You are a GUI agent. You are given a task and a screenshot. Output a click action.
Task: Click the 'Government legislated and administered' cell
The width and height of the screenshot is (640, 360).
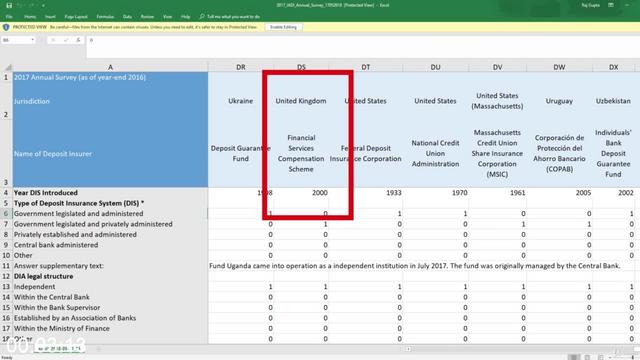click(110, 213)
